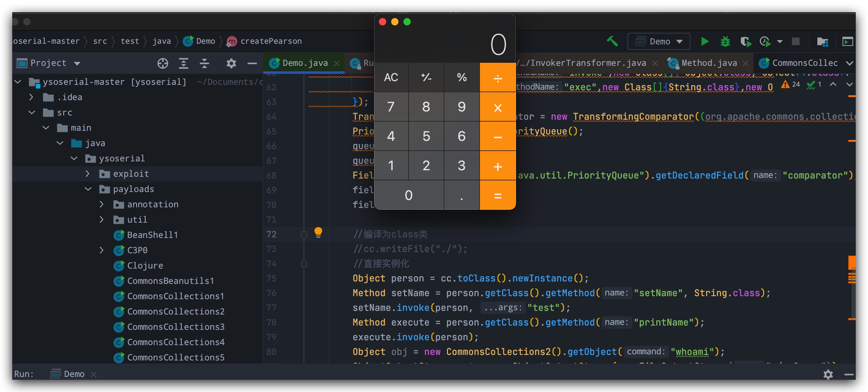Expand all items in Project panel
Viewport: 868px width, 392px height.
coord(183,63)
